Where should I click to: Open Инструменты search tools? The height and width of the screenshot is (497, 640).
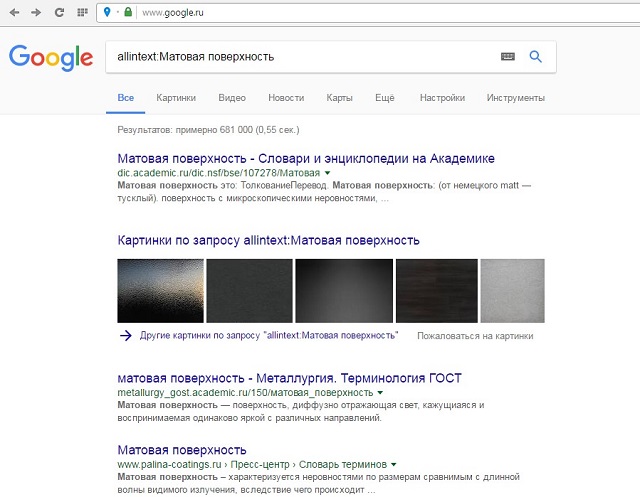[x=516, y=98]
